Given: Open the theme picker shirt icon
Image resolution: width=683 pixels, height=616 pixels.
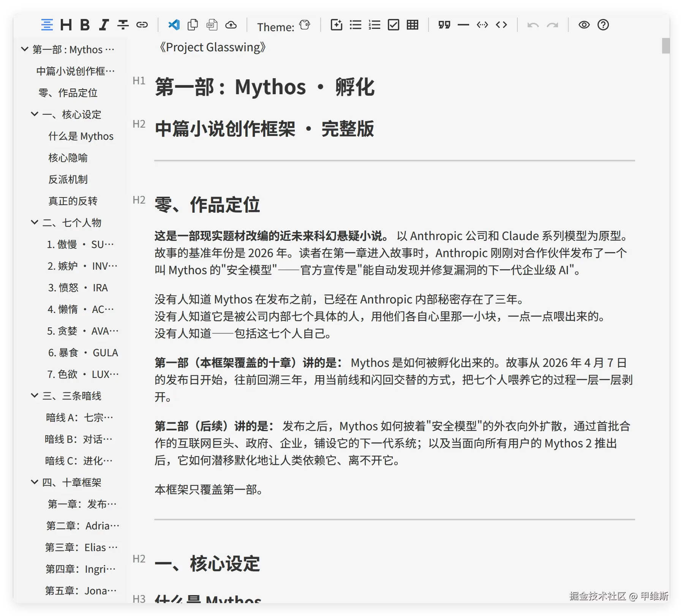Looking at the screenshot, I should click(305, 25).
